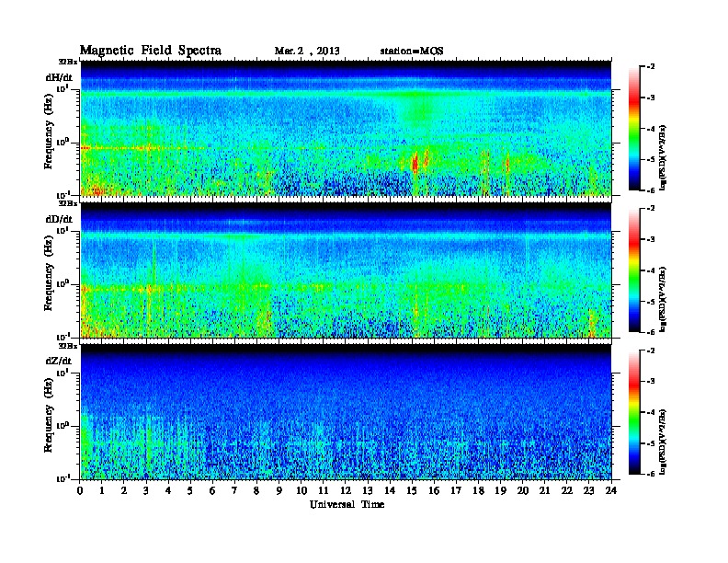Click hour '2' on the time axis

[x=124, y=490]
